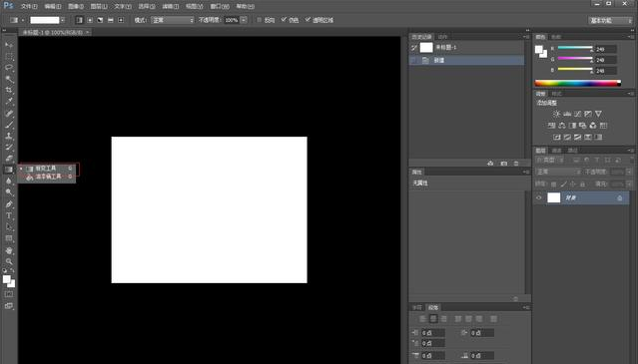Open the File menu
Viewport: 638px width, 364px height.
pos(29,7)
